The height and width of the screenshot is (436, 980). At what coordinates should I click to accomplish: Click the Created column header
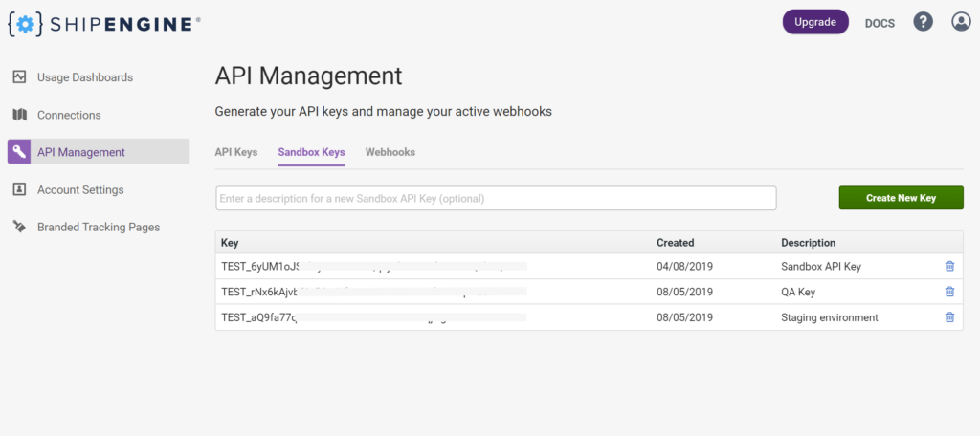coord(675,242)
